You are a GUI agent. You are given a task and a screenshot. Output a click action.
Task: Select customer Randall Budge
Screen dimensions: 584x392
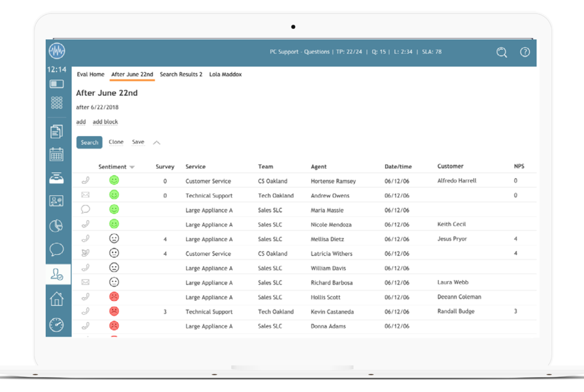[x=456, y=311]
